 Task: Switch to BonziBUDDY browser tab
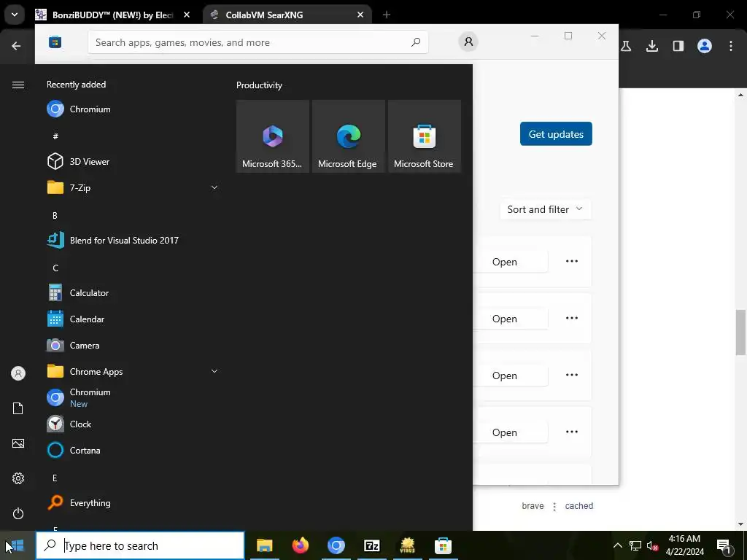(113, 15)
